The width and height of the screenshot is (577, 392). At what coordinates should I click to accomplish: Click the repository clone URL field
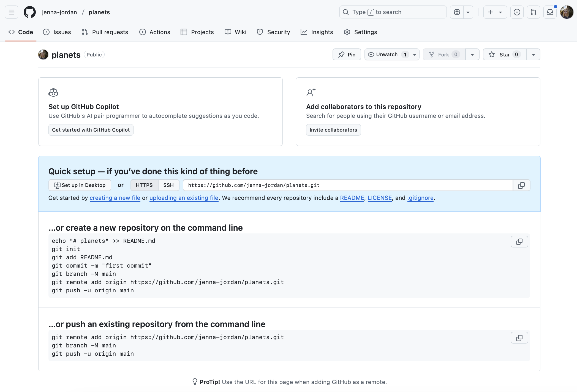click(348, 185)
